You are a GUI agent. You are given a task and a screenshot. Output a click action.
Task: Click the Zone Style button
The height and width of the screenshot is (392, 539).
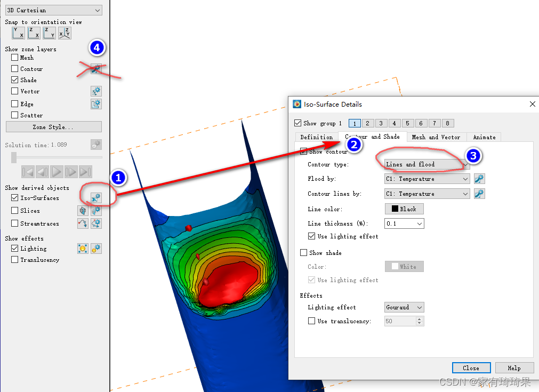53,126
